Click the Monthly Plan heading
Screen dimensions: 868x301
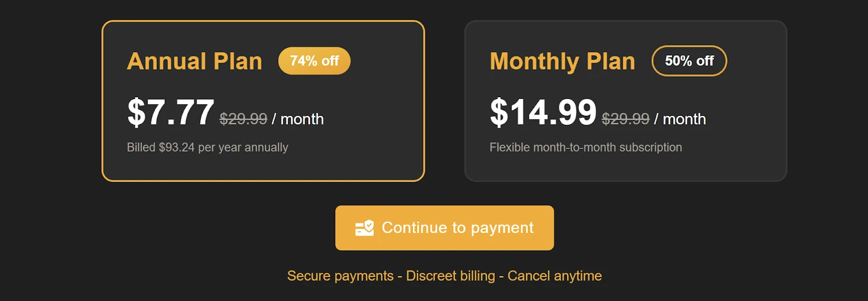[563, 61]
